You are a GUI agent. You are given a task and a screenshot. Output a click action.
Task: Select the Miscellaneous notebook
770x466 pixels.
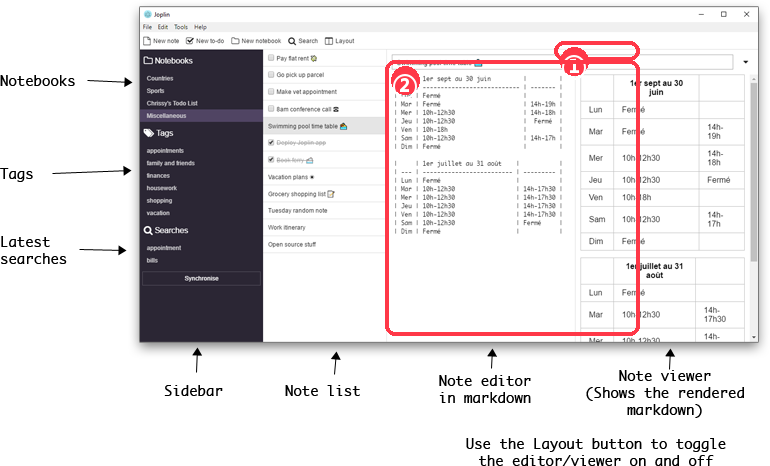(x=201, y=116)
